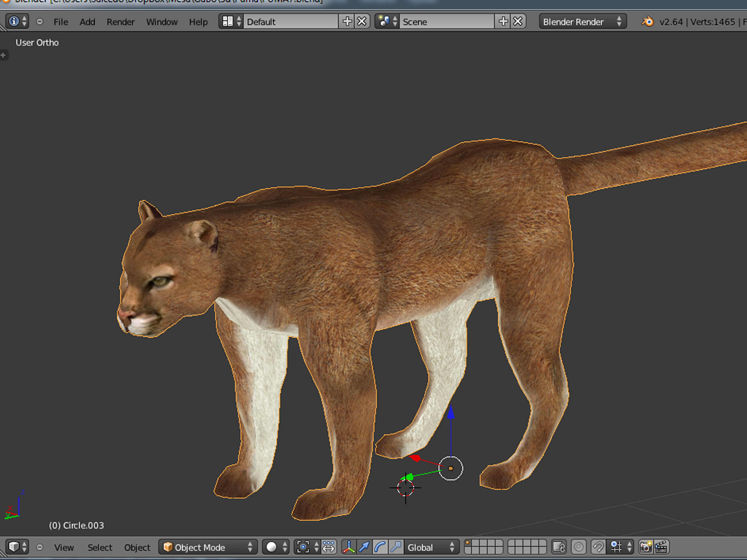Add a new screen layout with plus button
Image resolution: width=747 pixels, height=560 pixels.
347,22
